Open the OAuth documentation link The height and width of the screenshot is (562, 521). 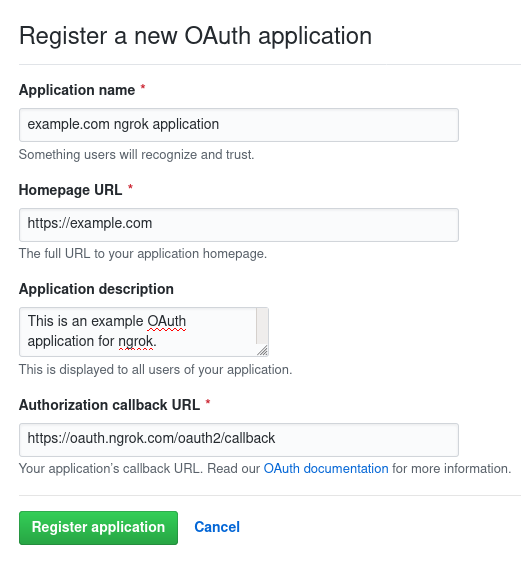[326, 468]
